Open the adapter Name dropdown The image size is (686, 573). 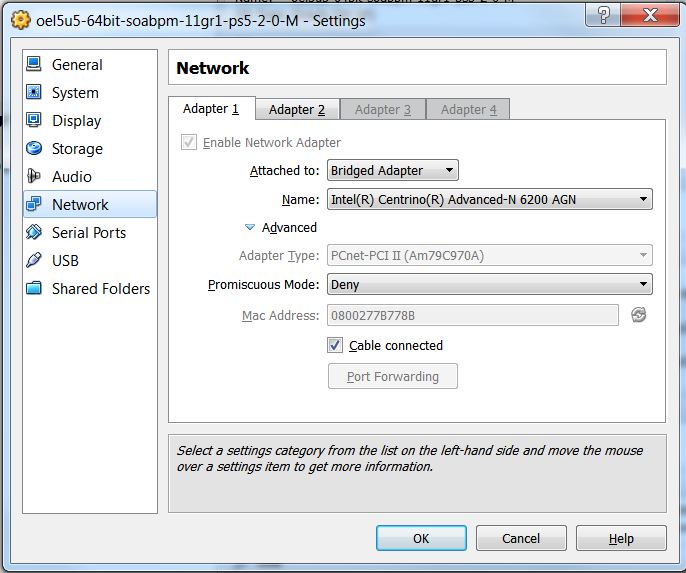click(490, 199)
